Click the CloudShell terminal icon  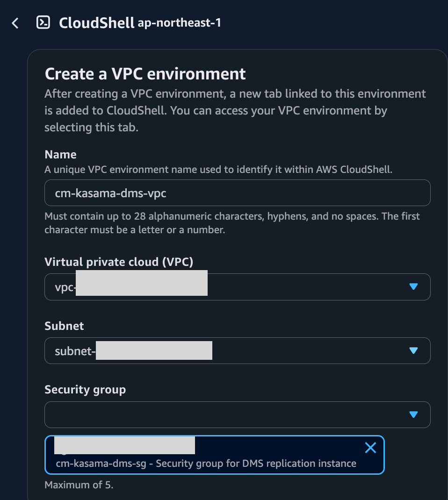(43, 22)
